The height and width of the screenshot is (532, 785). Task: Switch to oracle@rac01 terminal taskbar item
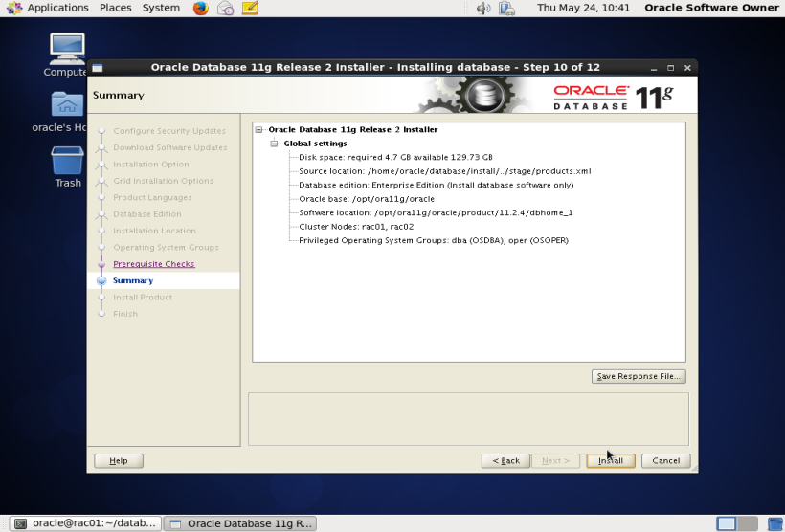tap(85, 523)
